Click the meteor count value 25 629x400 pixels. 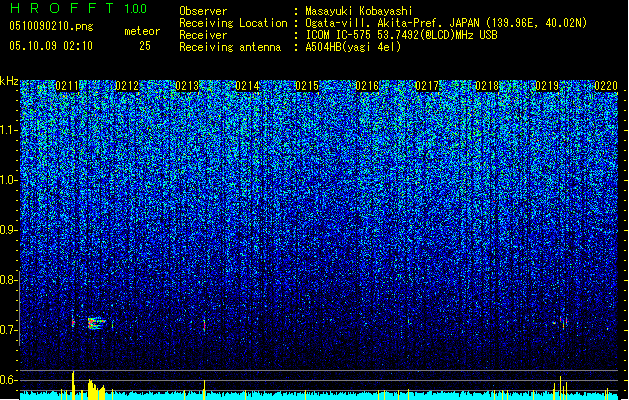coord(145,46)
